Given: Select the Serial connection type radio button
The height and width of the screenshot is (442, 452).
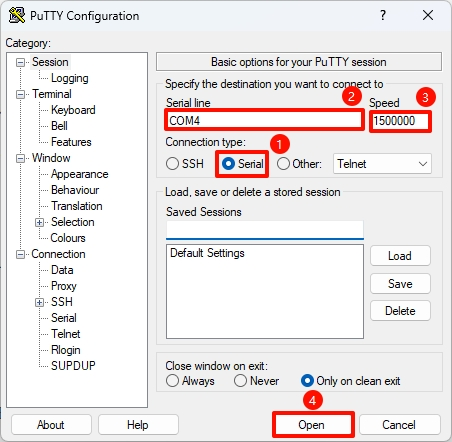Looking at the screenshot, I should [228, 164].
